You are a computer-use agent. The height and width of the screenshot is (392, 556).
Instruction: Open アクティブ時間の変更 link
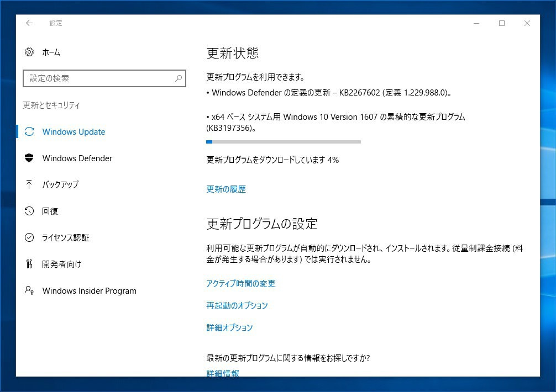(x=241, y=283)
